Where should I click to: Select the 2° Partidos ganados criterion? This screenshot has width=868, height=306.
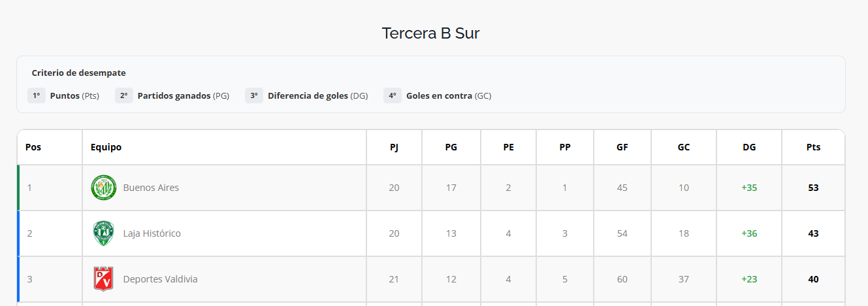[172, 95]
